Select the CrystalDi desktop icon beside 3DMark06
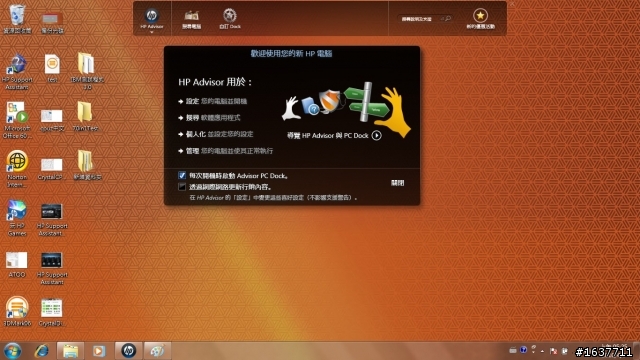This screenshot has width=640, height=360. coord(51,312)
